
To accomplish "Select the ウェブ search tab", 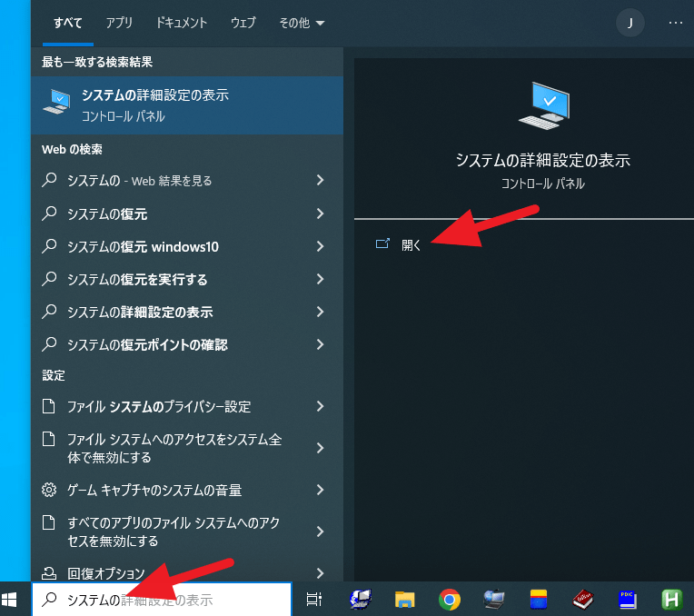I will (x=243, y=23).
